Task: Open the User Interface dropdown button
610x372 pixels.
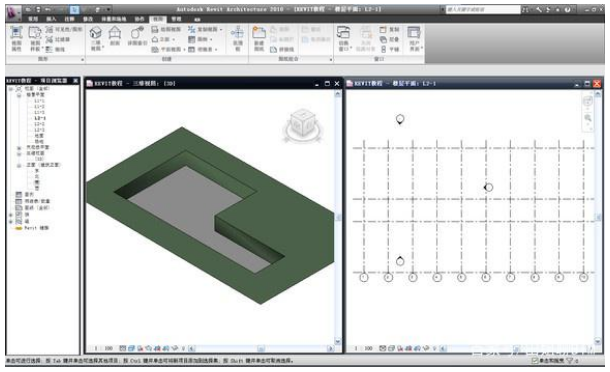Action: pyautogui.click(x=414, y=38)
